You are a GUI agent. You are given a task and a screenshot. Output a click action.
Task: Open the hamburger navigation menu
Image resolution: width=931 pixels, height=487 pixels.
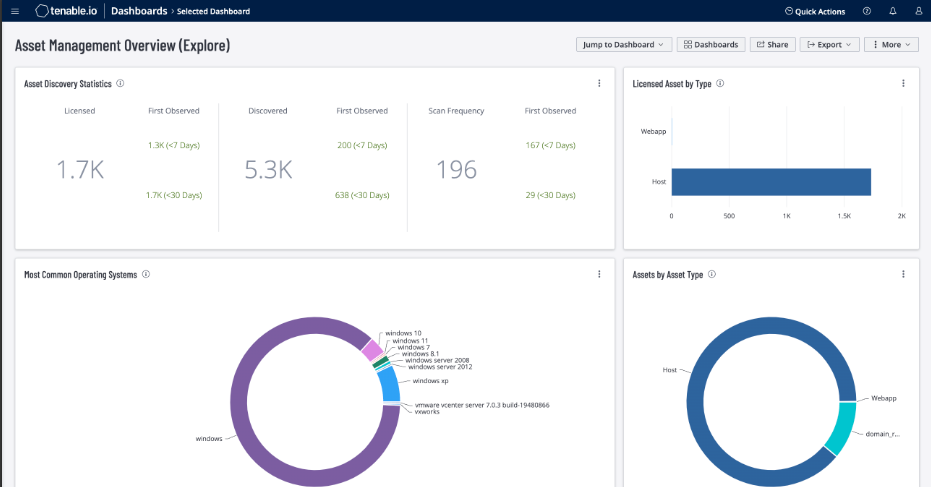[x=14, y=11]
